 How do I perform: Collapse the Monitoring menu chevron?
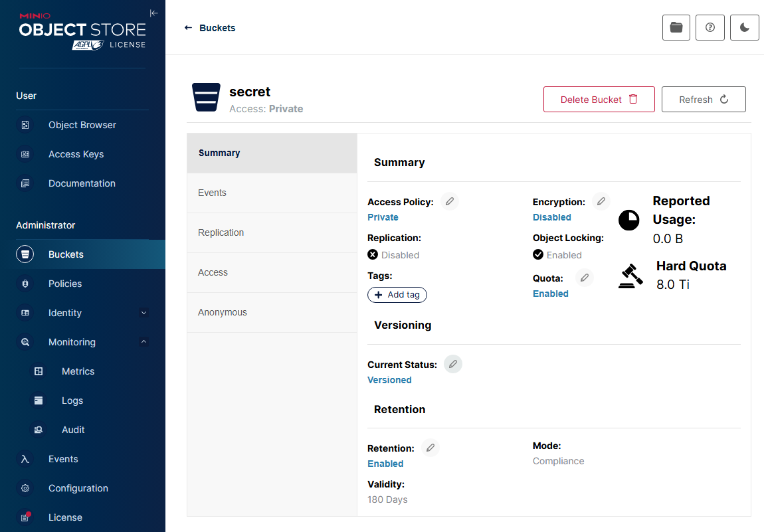(143, 342)
